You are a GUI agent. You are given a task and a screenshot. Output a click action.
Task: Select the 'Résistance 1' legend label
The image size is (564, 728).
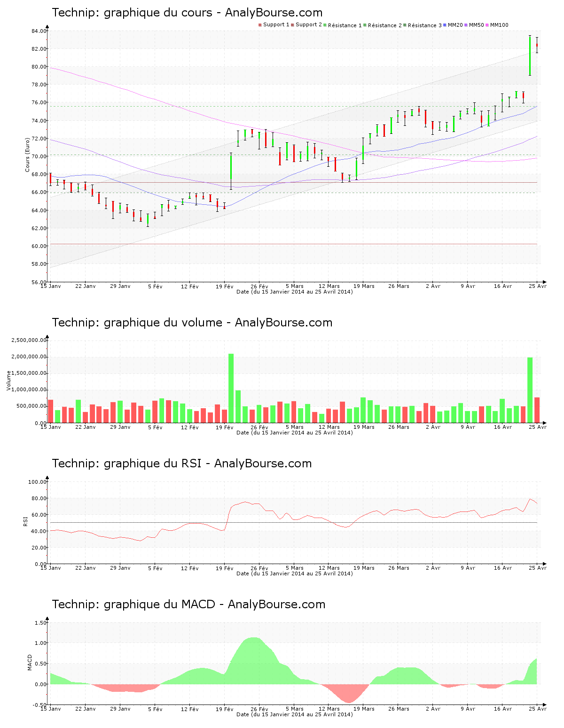(x=345, y=25)
